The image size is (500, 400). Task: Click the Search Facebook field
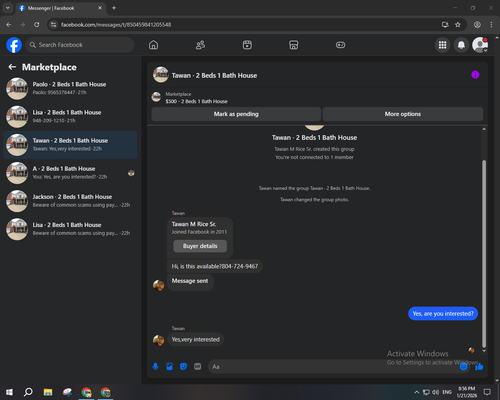[80, 45]
